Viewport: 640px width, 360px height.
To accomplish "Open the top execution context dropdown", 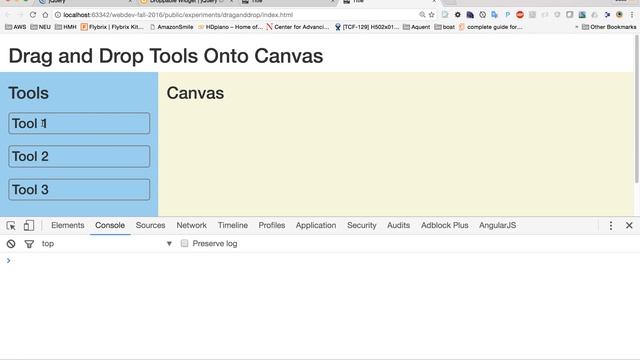I will 106,244.
